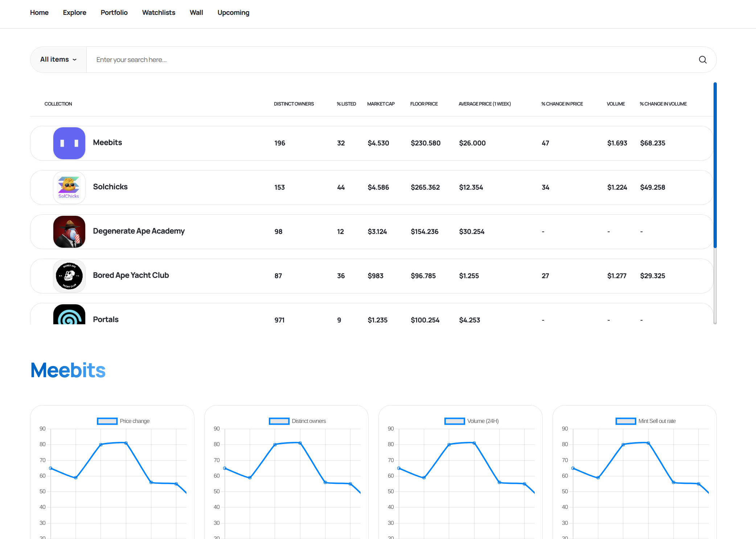Image resolution: width=756 pixels, height=539 pixels.
Task: Click the Bored Ape Yacht Club logo
Action: click(x=69, y=276)
